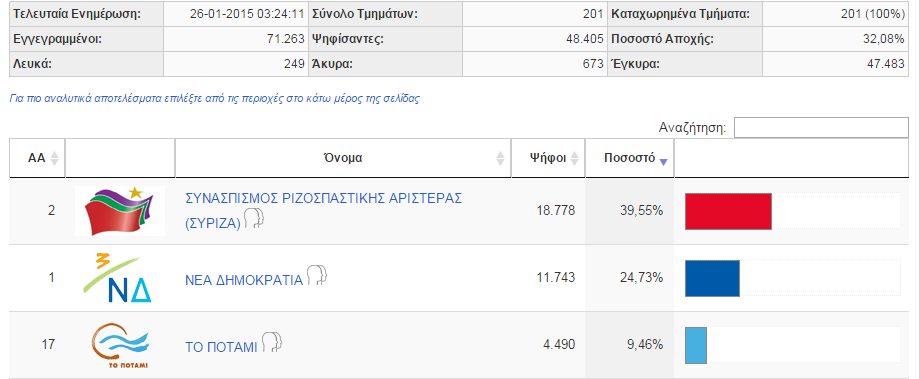Screen dimensions: 920x379
Task: Open candidates icon beside ΣΥΡΙΖΑ name
Action: tap(254, 219)
